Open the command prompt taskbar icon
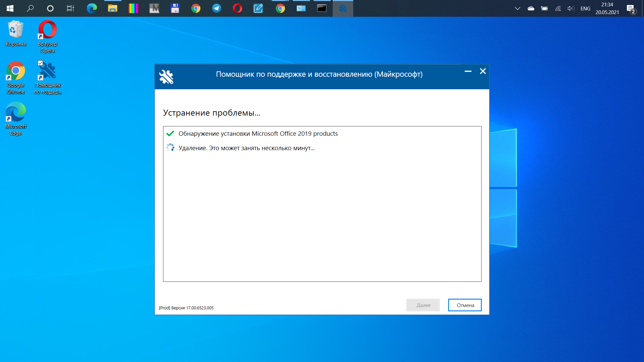The height and width of the screenshot is (362, 644). 322,8
